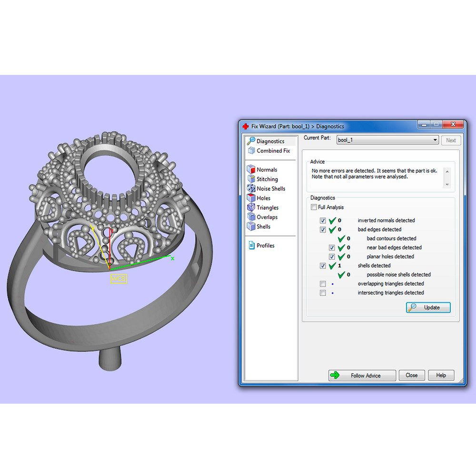Select the Noise Shells icon
This screenshot has width=476, height=476.
[251, 188]
